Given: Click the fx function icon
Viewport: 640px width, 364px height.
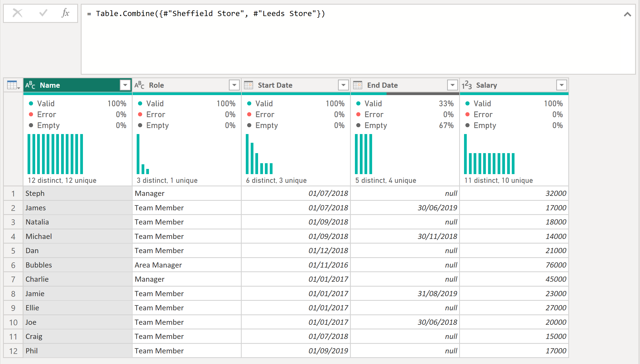Looking at the screenshot, I should (x=65, y=13).
